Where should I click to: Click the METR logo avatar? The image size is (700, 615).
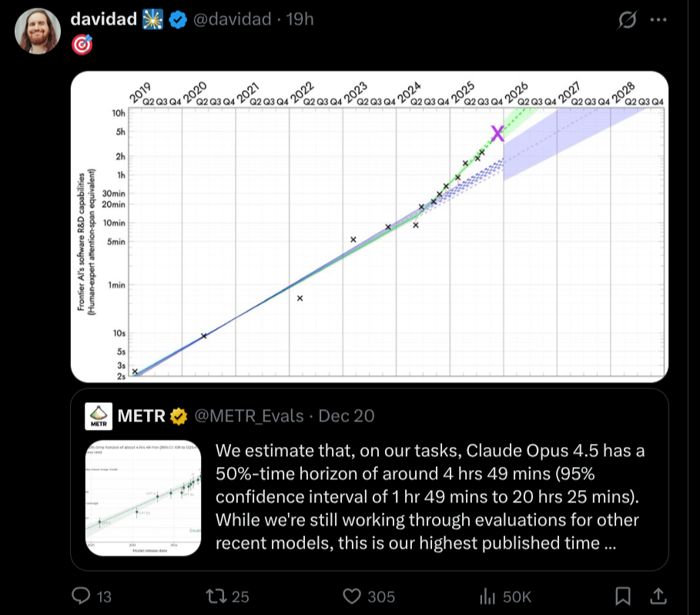[99, 415]
